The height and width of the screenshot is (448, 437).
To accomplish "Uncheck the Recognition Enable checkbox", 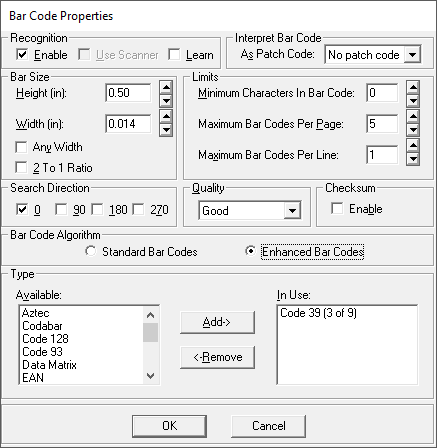I will pyautogui.click(x=22, y=54).
